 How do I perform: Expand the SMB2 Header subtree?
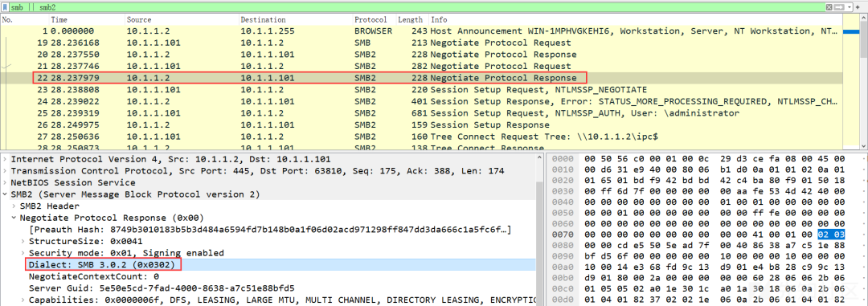point(14,206)
